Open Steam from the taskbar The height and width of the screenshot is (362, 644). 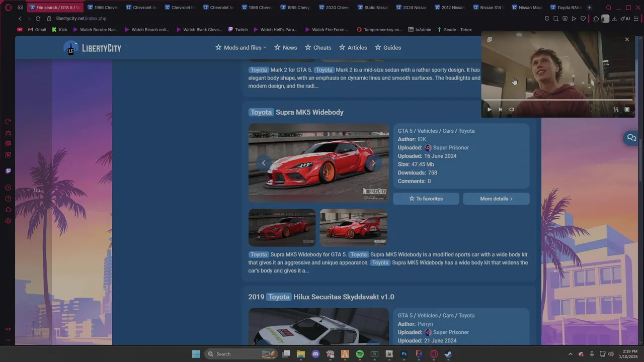pos(448,354)
